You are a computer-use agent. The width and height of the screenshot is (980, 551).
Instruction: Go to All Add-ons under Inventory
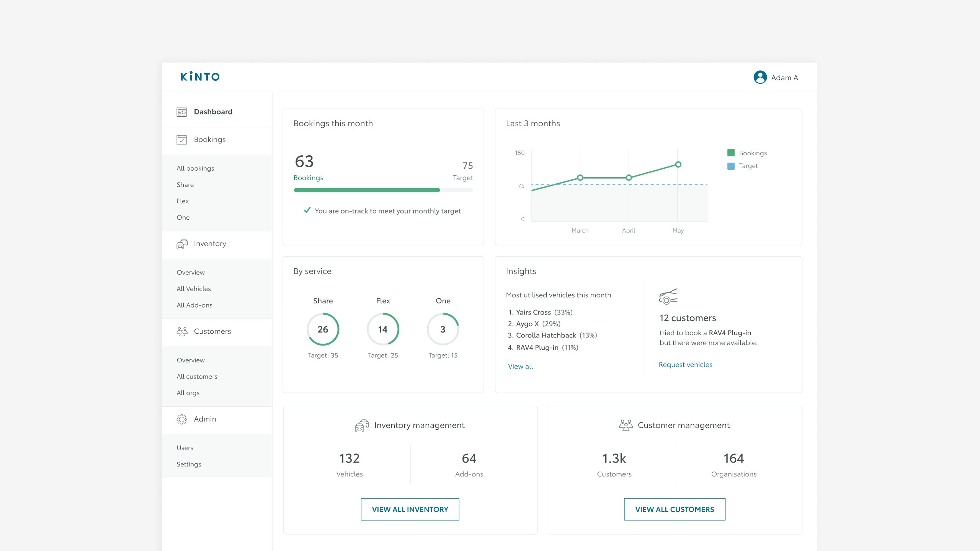tap(194, 305)
